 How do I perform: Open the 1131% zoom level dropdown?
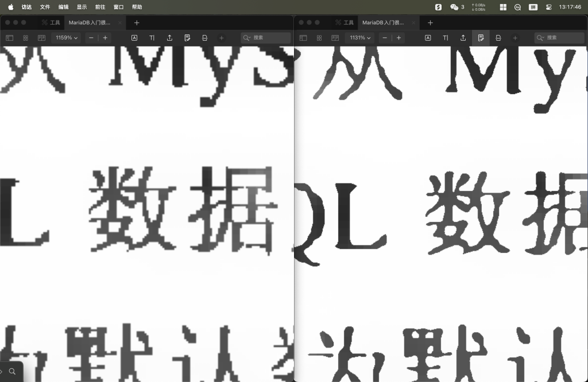(x=361, y=38)
